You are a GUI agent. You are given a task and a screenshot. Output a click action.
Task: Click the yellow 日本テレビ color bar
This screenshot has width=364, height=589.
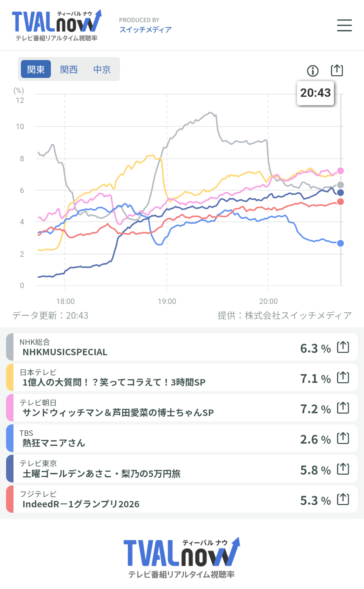10,377
